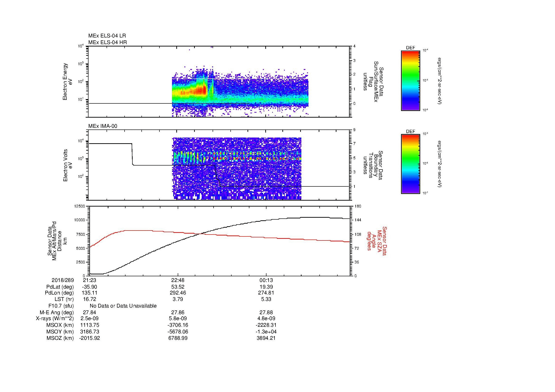555x392 pixels.
Task: Click the M-E Ang value 27.88
Action: 266,312
